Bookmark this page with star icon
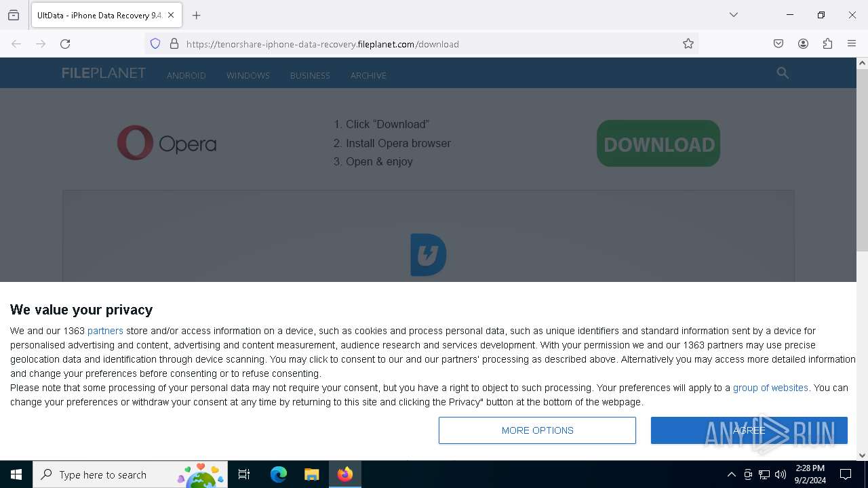This screenshot has height=488, width=868. click(x=688, y=44)
